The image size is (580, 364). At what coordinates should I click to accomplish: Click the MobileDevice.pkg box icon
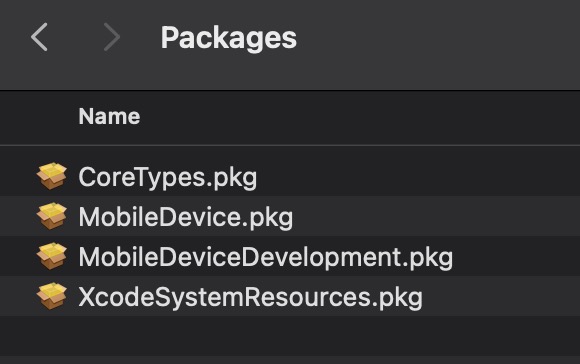point(52,216)
